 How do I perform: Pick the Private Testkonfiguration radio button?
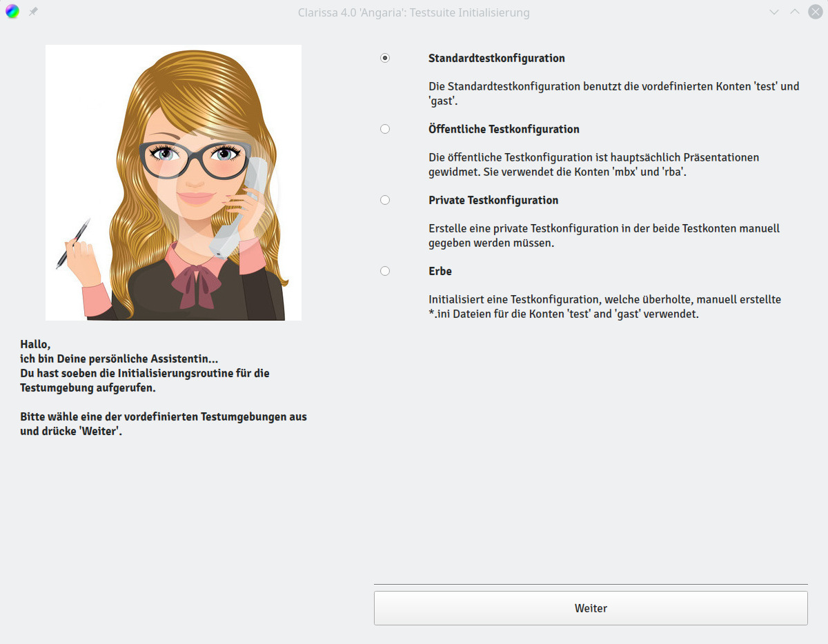(385, 200)
